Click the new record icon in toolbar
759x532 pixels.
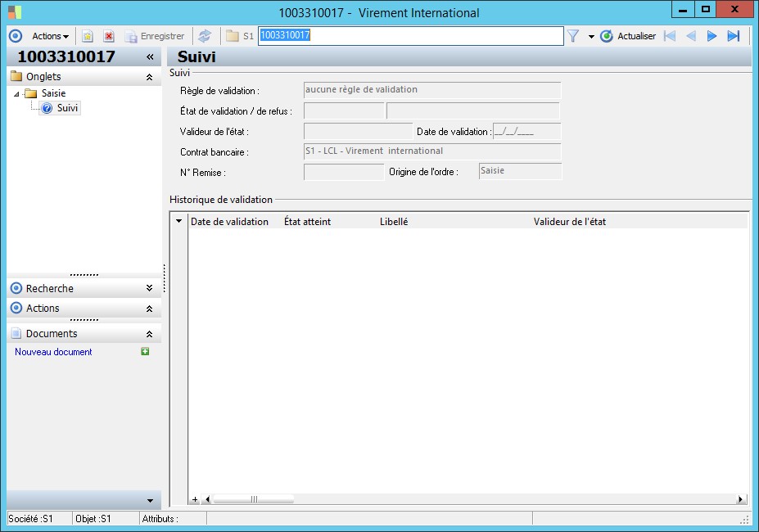[88, 36]
